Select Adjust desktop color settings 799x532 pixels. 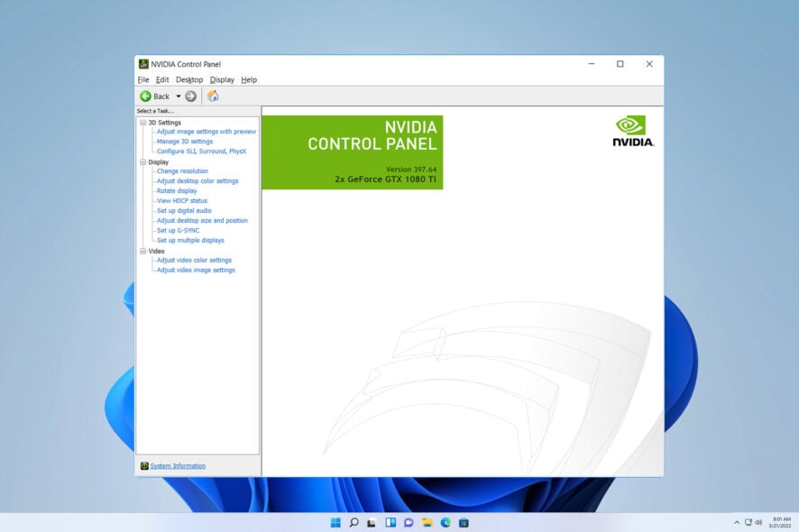[197, 181]
